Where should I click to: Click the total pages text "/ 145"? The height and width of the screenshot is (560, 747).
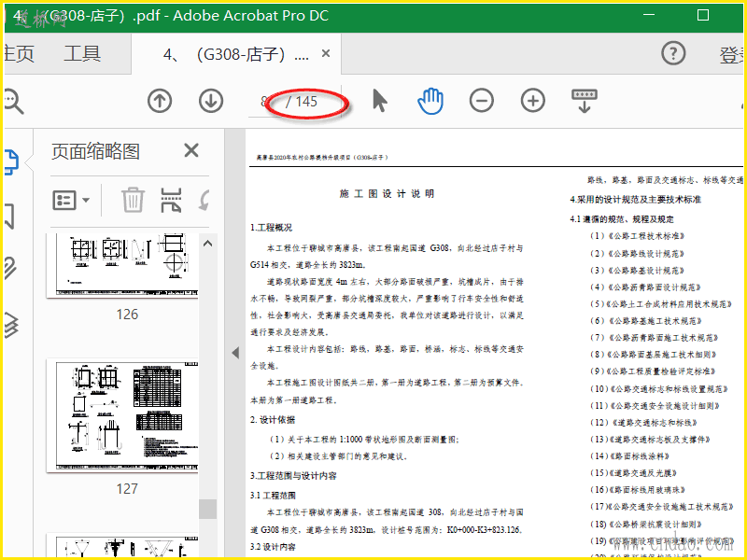(x=301, y=101)
